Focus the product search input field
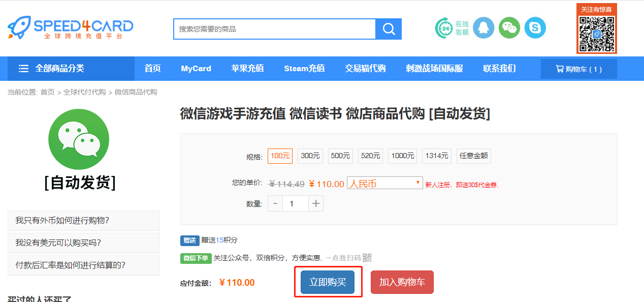Viewport: 644px width, 302px height. [x=274, y=29]
